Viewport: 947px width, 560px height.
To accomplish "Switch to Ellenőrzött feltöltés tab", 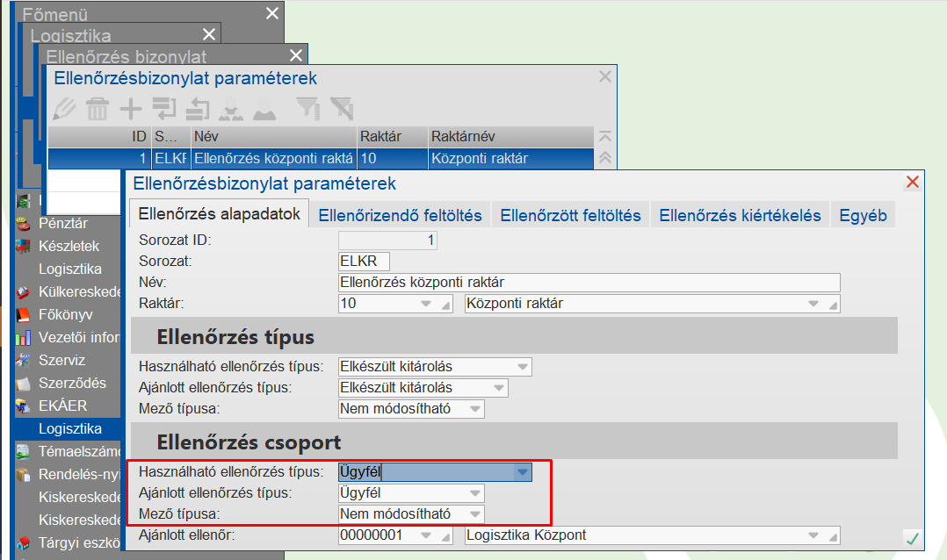I will pos(570,215).
